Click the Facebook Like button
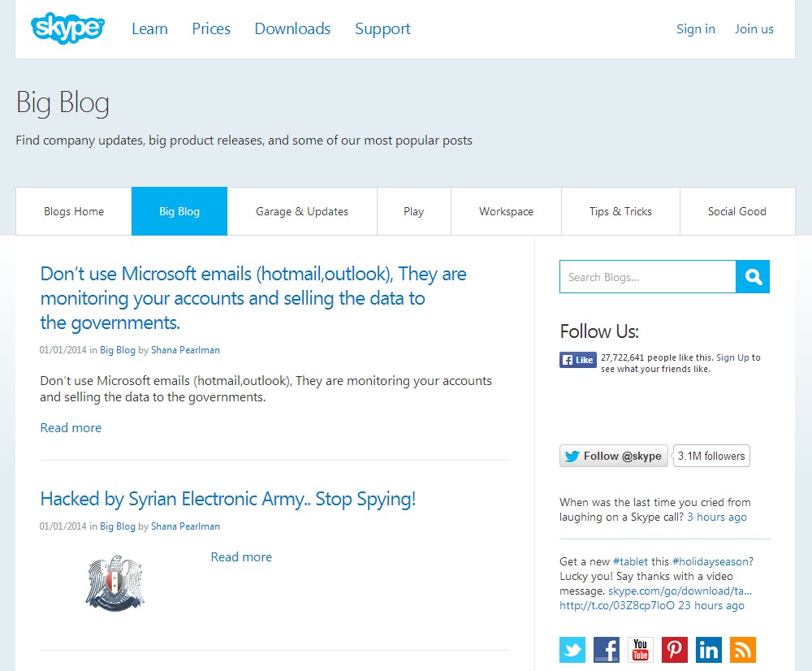812x671 pixels. tap(578, 360)
